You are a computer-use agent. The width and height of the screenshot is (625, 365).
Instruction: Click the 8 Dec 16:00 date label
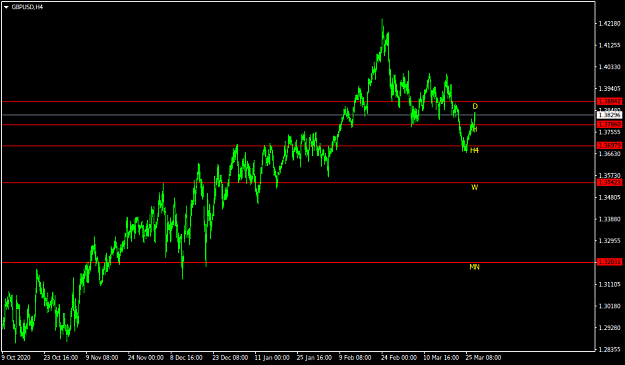(187, 358)
